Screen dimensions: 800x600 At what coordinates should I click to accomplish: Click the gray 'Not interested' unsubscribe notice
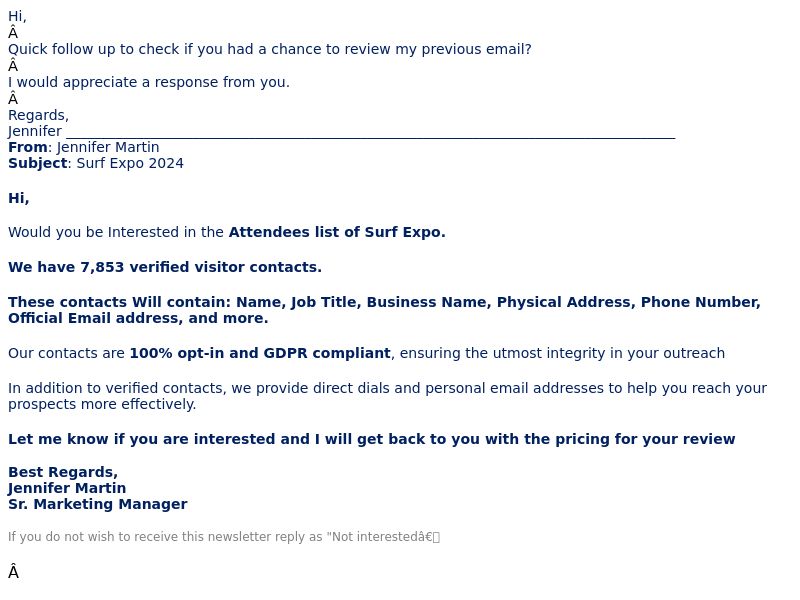click(224, 537)
